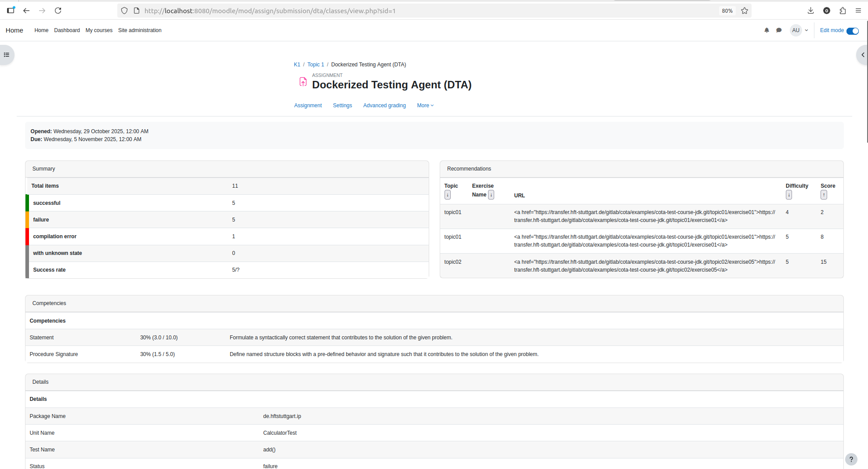This screenshot has height=469, width=868.
Task: Go back with browser back arrow
Action: (26, 11)
